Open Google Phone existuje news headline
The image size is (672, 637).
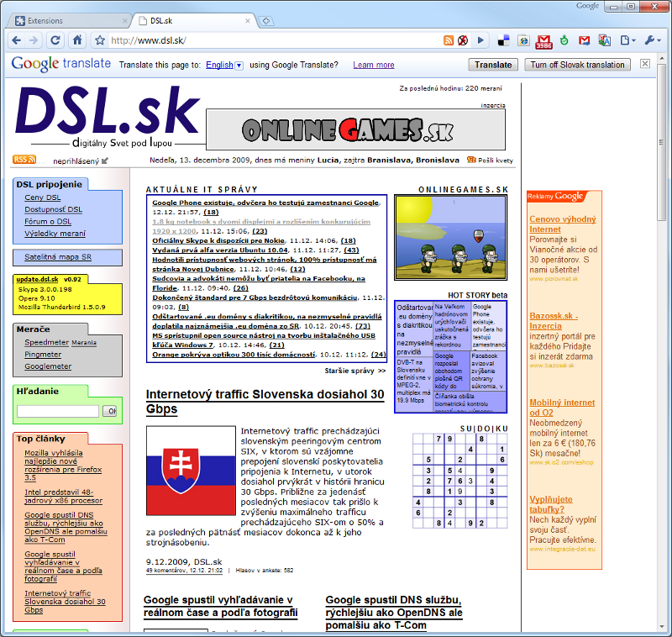265,203
